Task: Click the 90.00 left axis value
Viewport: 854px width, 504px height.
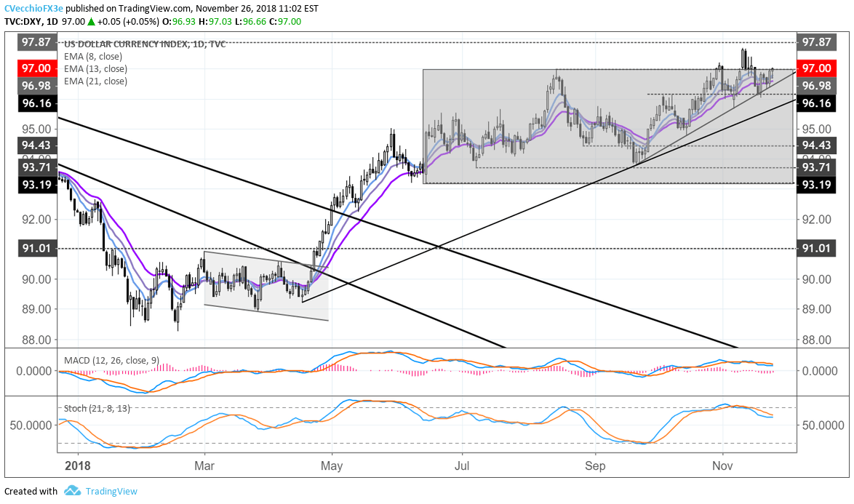Action: coord(37,279)
